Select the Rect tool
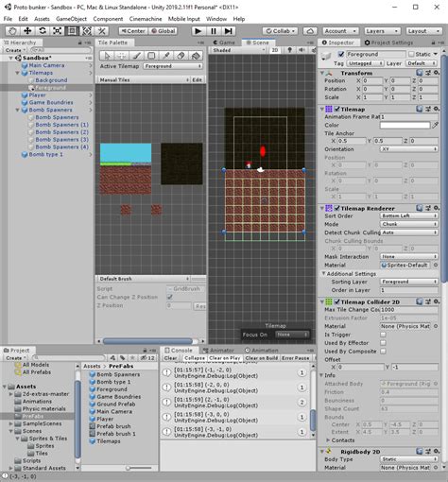Image resolution: width=448 pixels, height=482 pixels. point(72,31)
